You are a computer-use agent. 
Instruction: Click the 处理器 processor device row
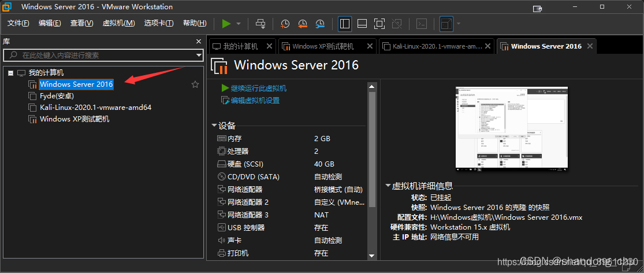point(291,152)
